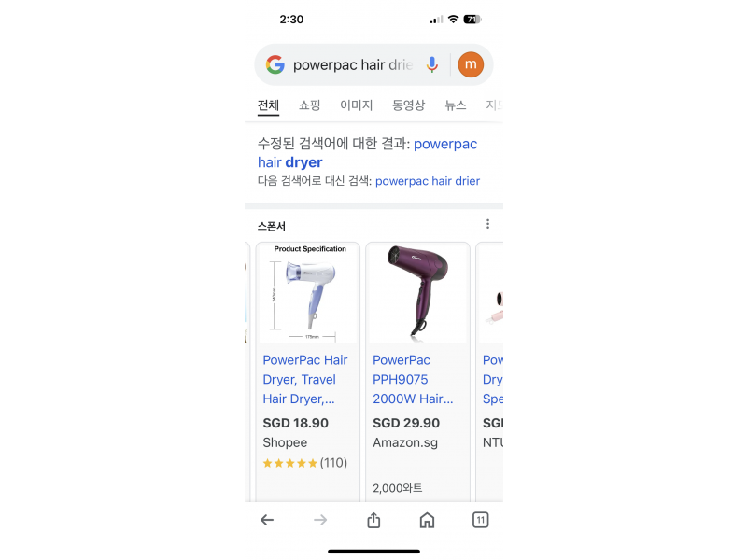
Task: Open the tab switcher showing 11 tabs
Action: tap(480, 520)
